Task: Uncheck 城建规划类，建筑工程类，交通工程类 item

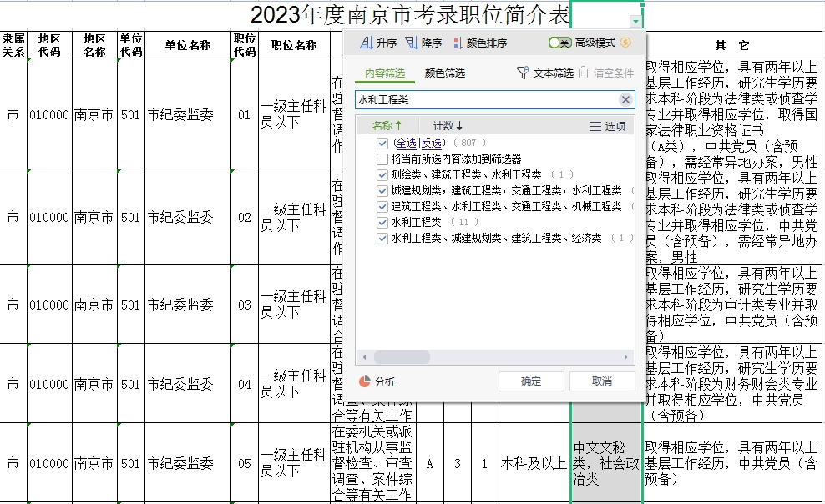Action: tap(382, 190)
